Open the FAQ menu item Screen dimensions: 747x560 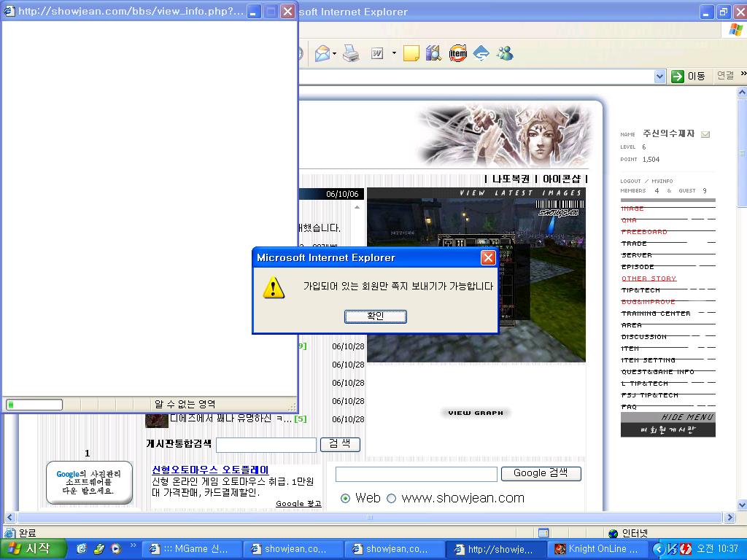coord(629,407)
